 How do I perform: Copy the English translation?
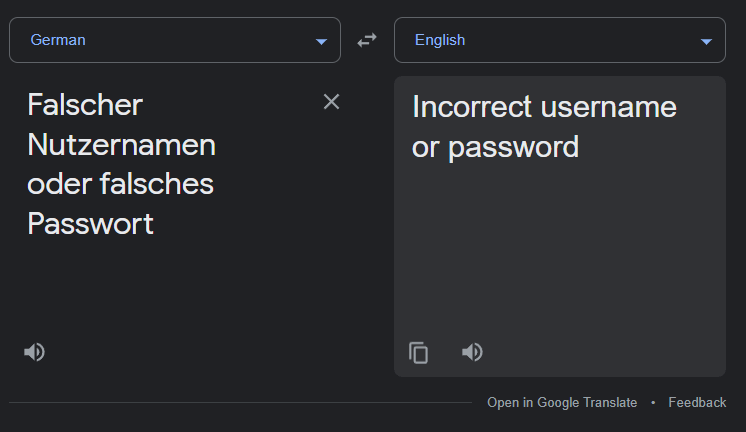pos(419,352)
